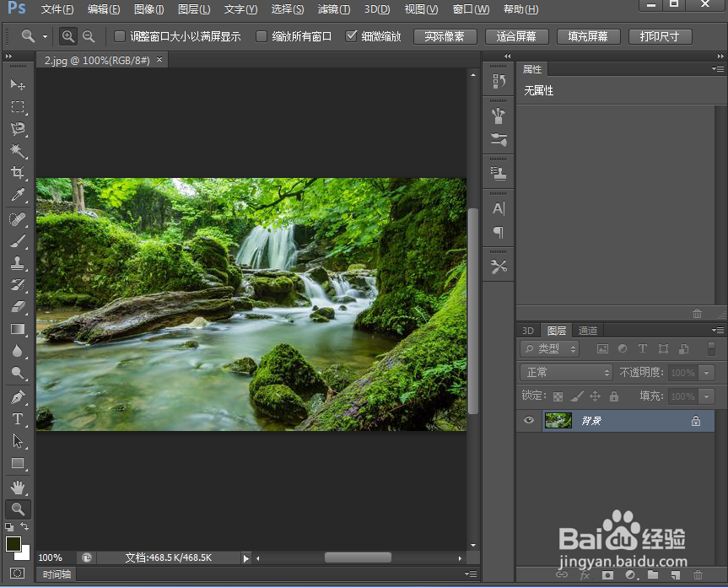
Task: Click the foreground color swatch
Action: click(13, 544)
